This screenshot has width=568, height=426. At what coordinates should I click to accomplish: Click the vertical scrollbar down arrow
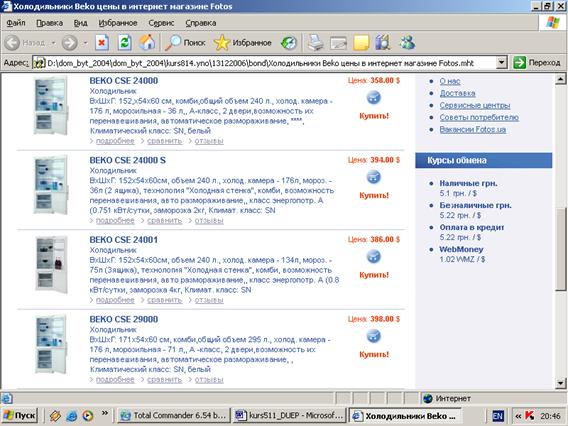pos(560,383)
